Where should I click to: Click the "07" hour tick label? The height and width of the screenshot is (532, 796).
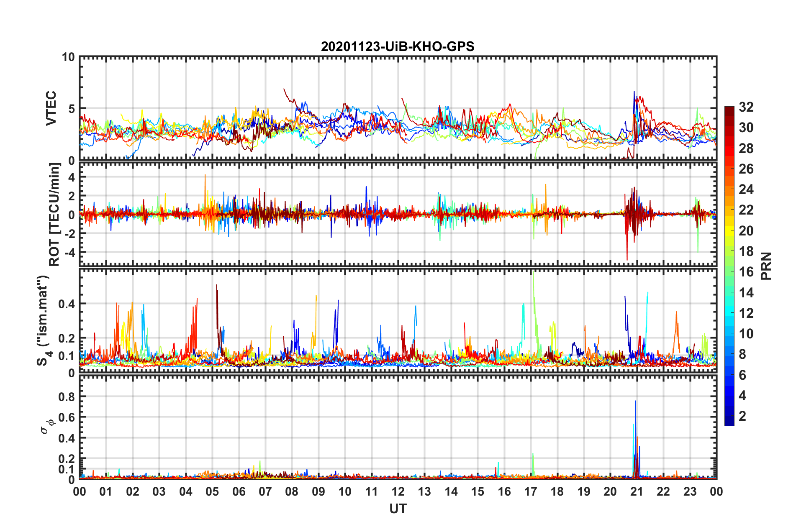click(x=265, y=491)
